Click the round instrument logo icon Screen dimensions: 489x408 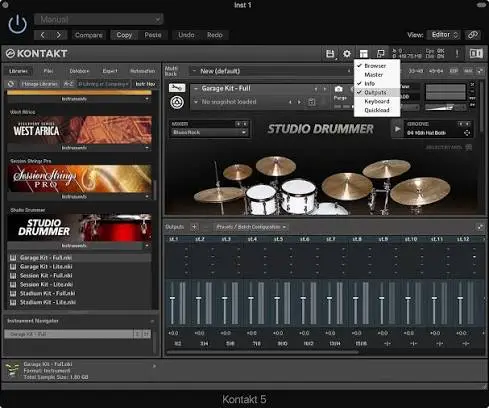(x=177, y=102)
